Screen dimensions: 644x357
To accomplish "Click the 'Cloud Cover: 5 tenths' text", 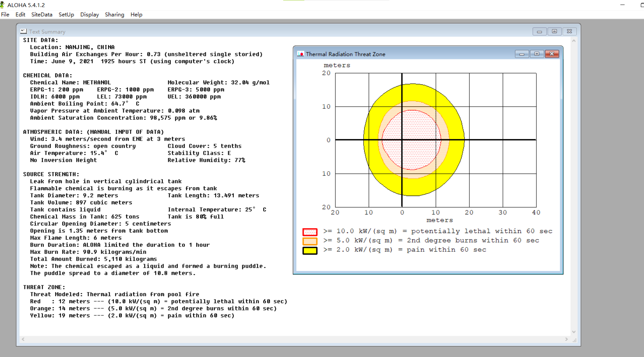I will tap(205, 146).
